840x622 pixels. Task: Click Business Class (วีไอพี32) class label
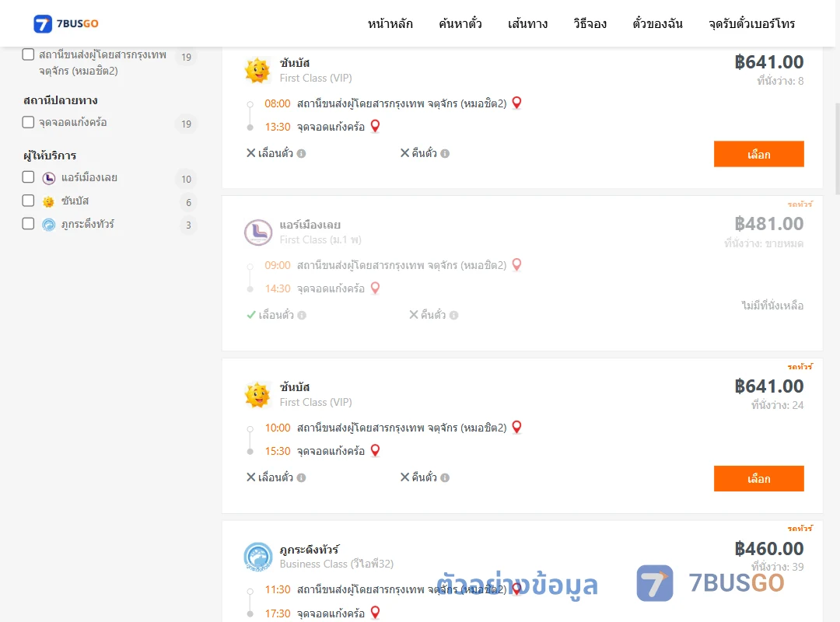coord(337,564)
